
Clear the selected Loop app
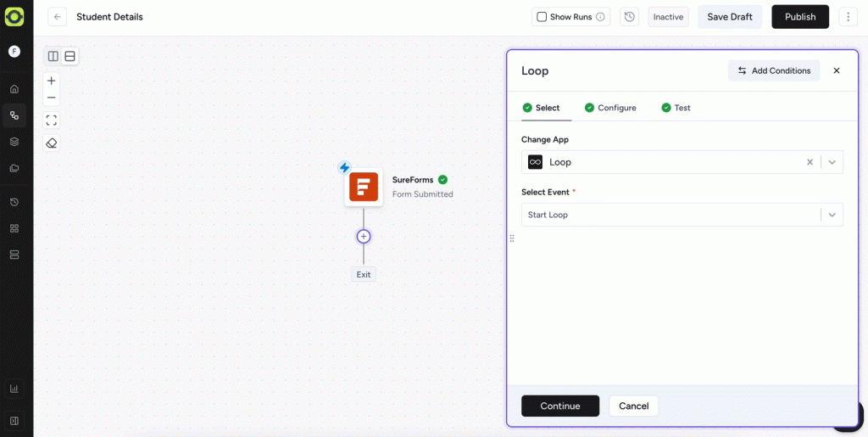pos(810,162)
